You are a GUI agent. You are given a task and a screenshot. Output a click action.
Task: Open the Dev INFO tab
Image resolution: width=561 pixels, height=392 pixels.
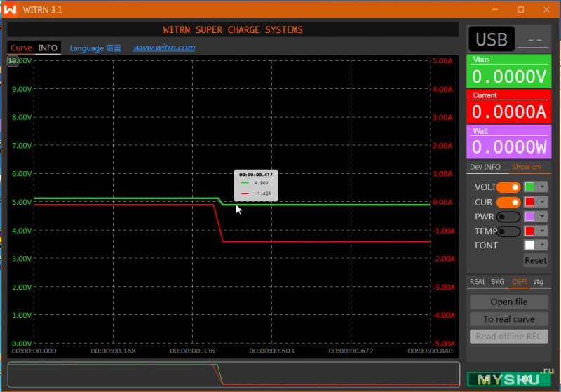[485, 167]
